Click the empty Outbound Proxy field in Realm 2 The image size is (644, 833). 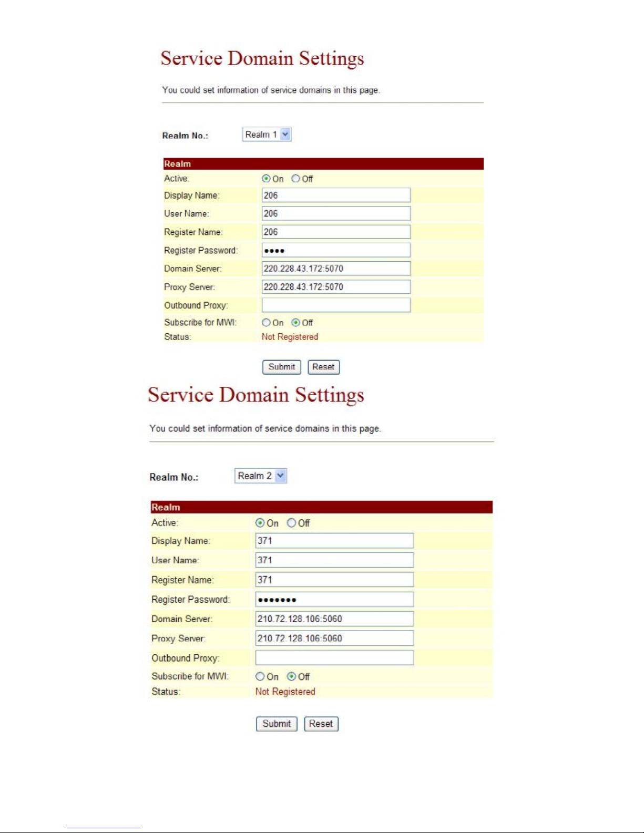[x=334, y=657]
